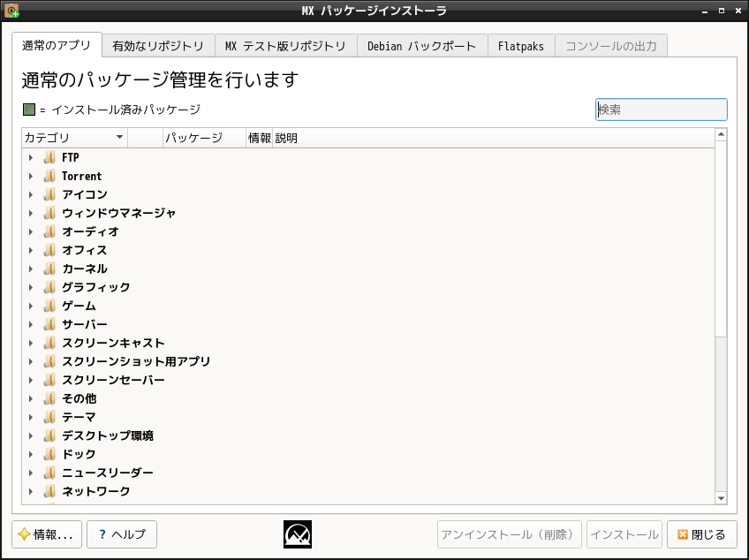Image resolution: width=749 pixels, height=560 pixels.
Task: Select the スクリーンキャスト row text
Action: [x=113, y=343]
